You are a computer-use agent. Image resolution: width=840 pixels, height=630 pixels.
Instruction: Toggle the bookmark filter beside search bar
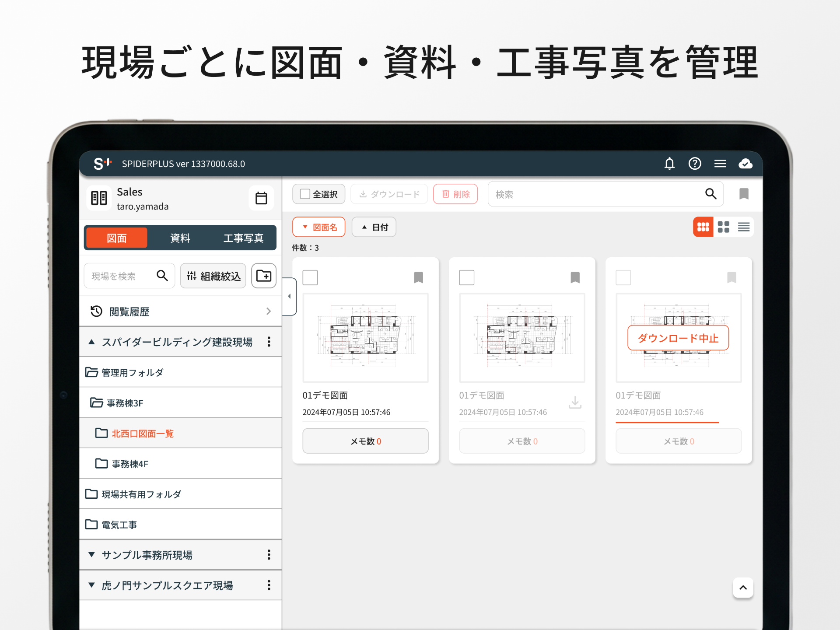click(744, 194)
